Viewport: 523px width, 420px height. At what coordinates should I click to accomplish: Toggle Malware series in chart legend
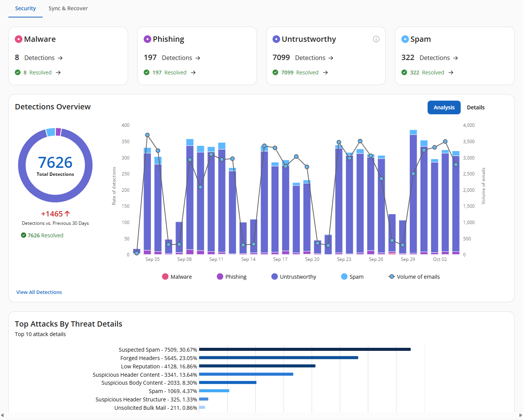point(177,277)
